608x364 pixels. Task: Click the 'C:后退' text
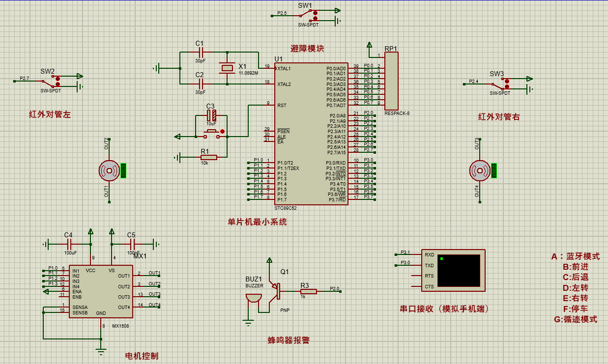coord(576,278)
